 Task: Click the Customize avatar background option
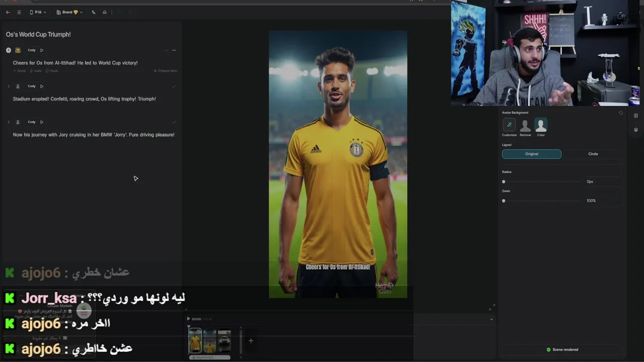509,127
